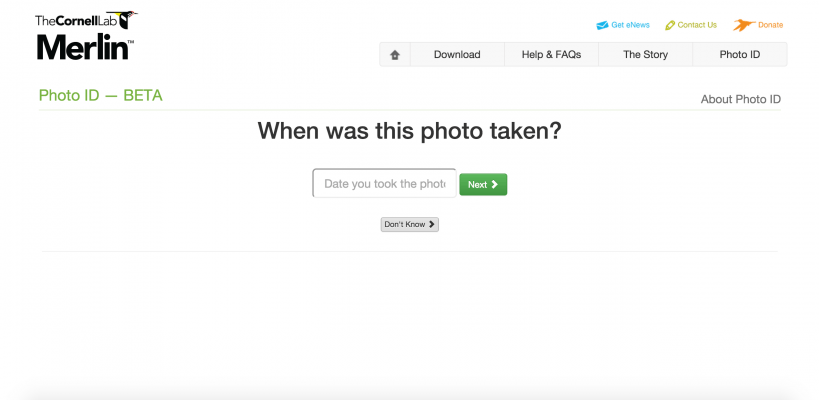This screenshot has width=819, height=400.
Task: Select the Photo ID navigation tab
Action: [740, 55]
